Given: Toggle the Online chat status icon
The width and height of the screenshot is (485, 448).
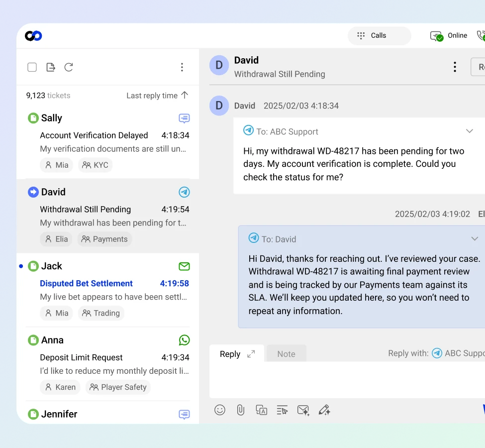Looking at the screenshot, I should 436,36.
